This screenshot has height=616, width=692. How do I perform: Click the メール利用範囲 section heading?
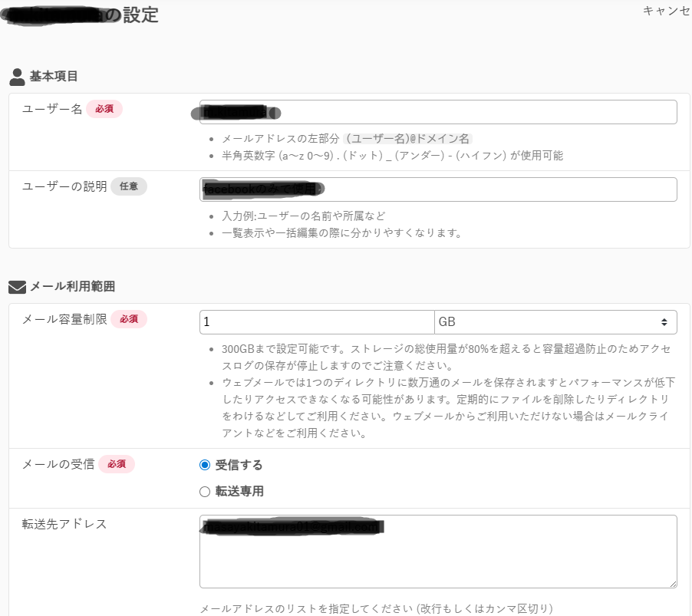click(x=72, y=287)
